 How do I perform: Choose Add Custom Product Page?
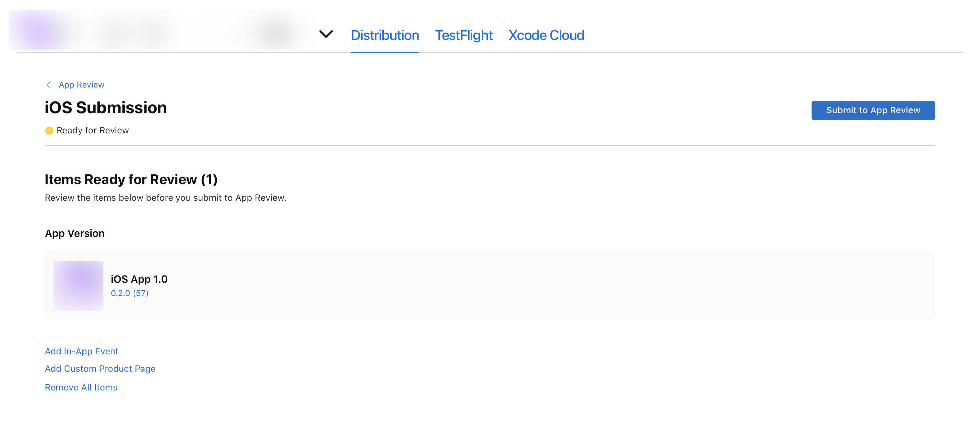pos(100,369)
